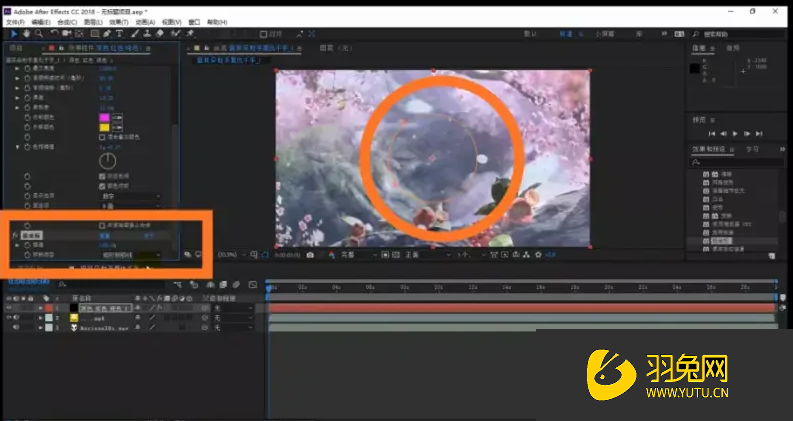
Task: Select the Pan Behind anchor point tool
Action: (x=79, y=33)
